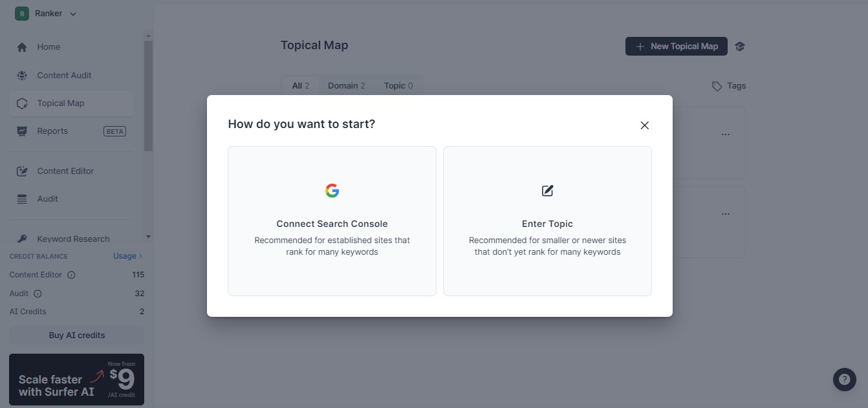Click the Content Audit sidebar icon
Viewport: 868px width, 408px height.
click(22, 75)
